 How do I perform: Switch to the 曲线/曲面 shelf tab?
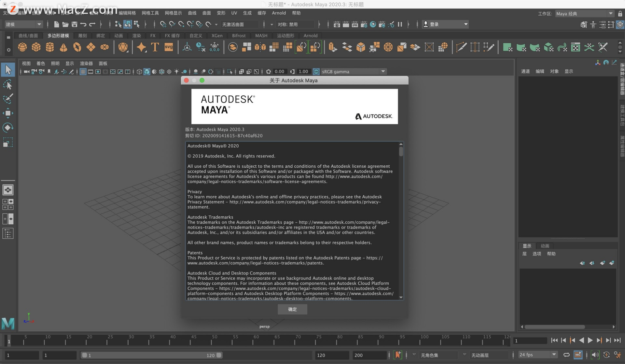[x=28, y=35]
